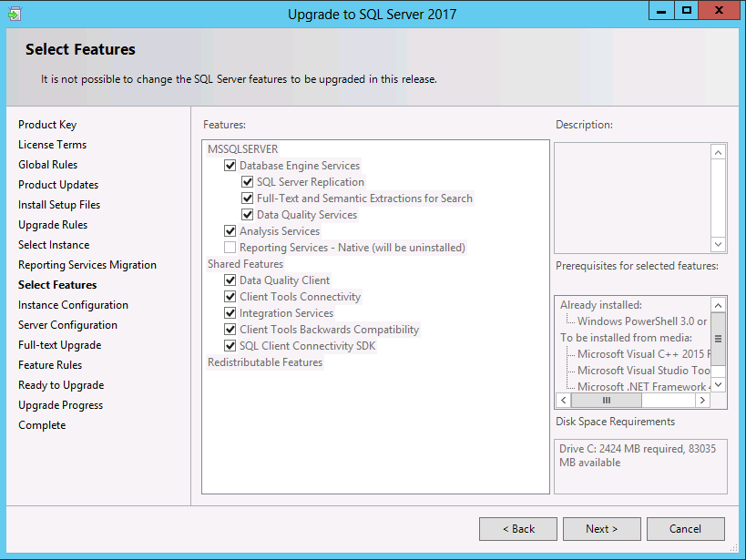This screenshot has width=746, height=560.
Task: Click the prerequisites horizontal scrollbar thumb
Action: [x=606, y=400]
